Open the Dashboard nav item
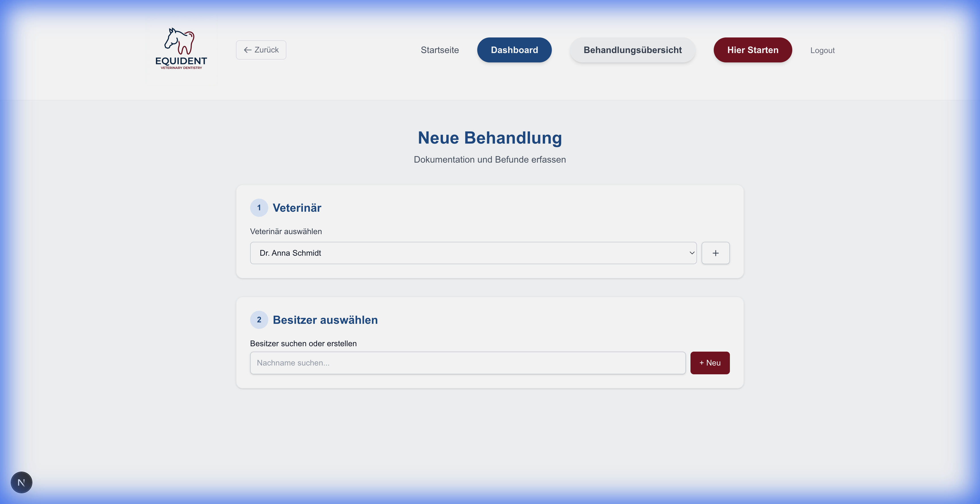 pos(514,50)
